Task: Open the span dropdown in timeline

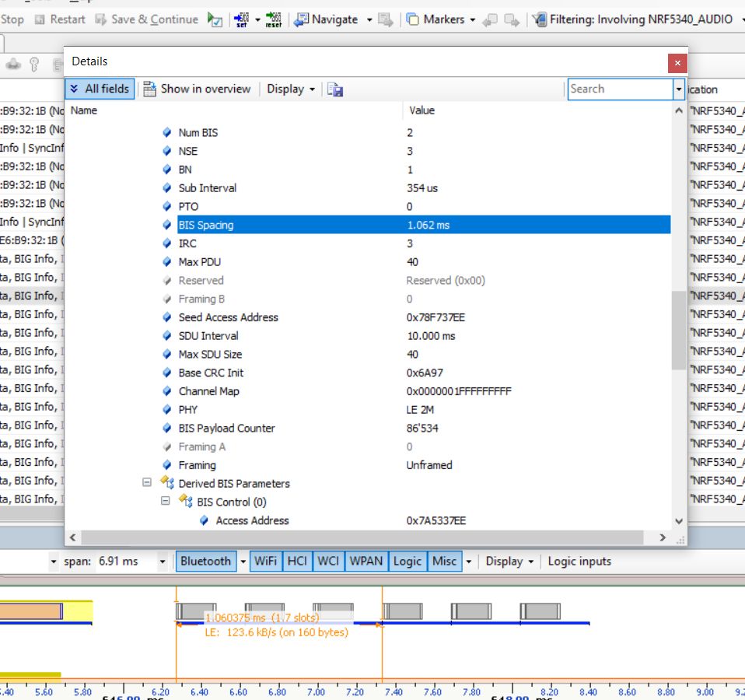Action: pyautogui.click(x=163, y=562)
